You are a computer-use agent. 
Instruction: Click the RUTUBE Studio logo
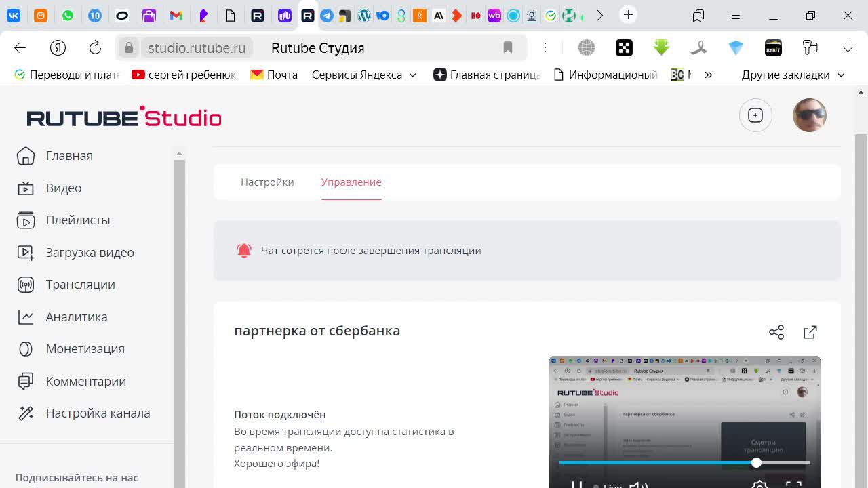[124, 117]
